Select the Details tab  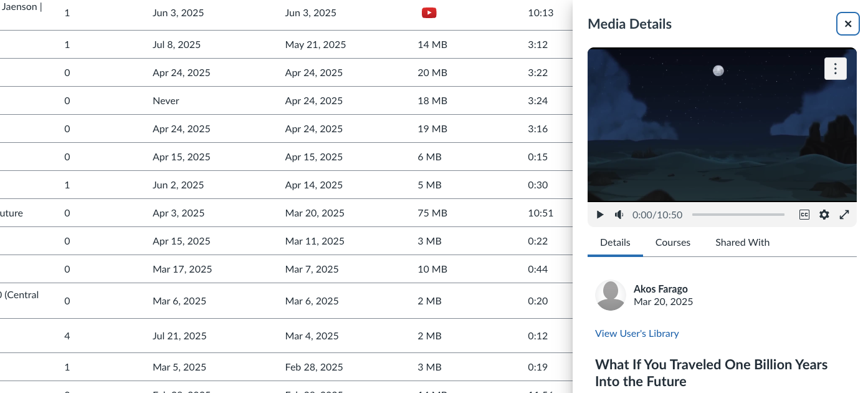pos(615,242)
